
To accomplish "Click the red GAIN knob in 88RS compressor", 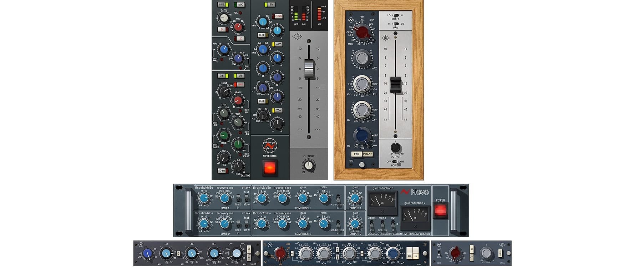I will click(238, 100).
